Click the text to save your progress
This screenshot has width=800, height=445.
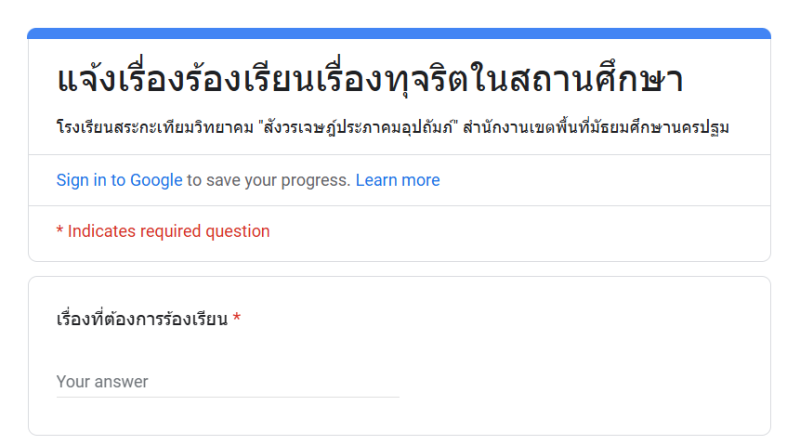point(268,180)
